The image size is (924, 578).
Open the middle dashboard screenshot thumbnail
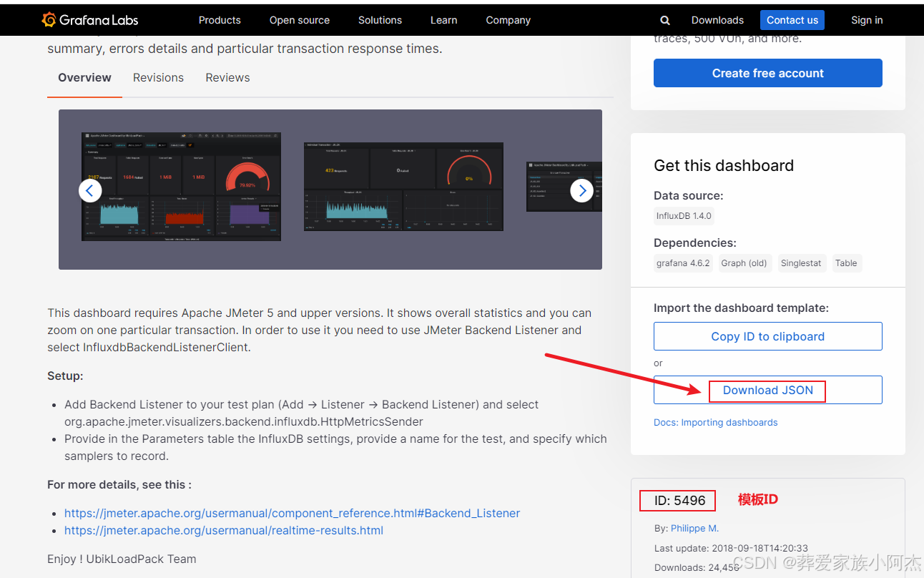point(403,186)
